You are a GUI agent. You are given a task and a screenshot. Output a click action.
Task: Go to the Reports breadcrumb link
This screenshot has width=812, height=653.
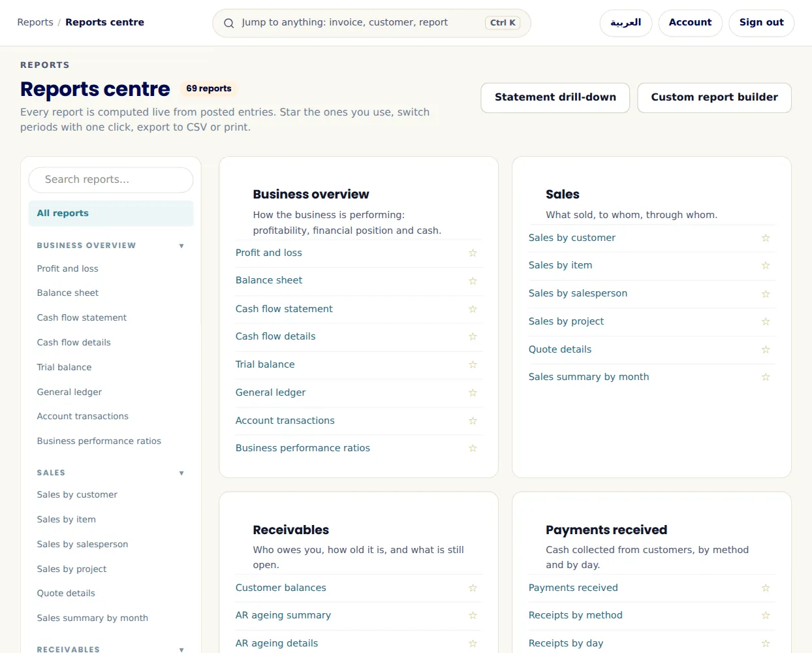tap(35, 22)
